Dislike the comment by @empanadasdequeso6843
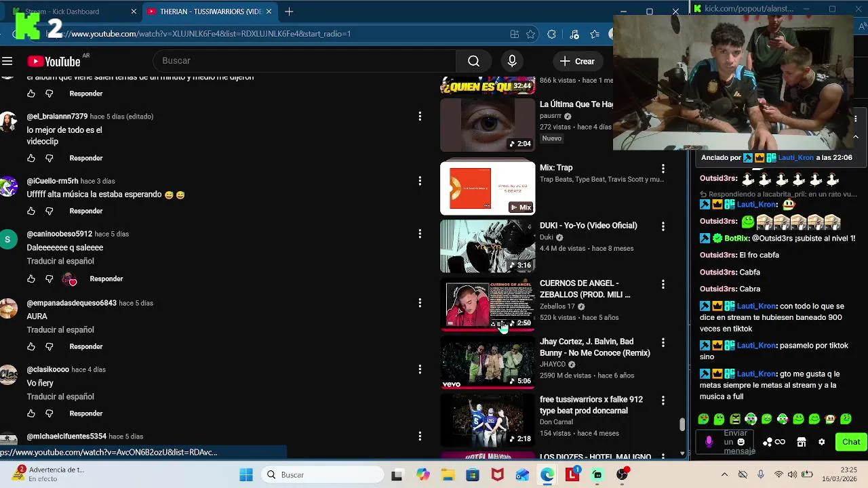868x488 pixels. coord(49,346)
